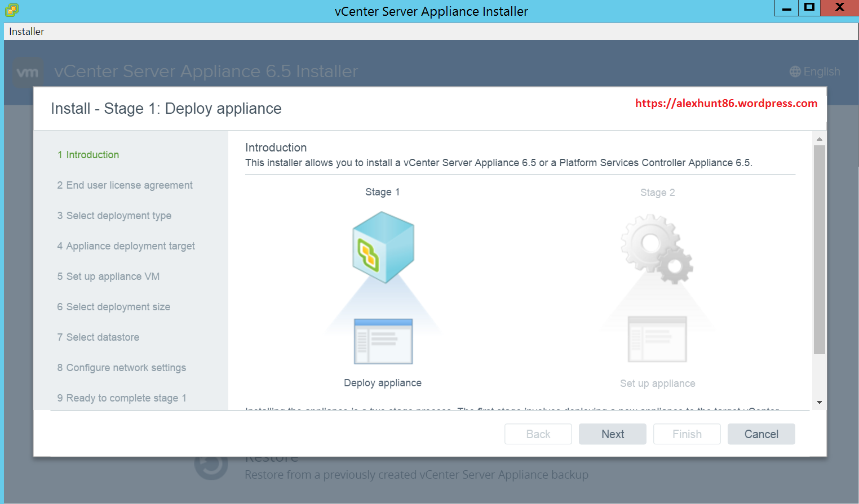Click the Deploy appliance window illustration
This screenshot has width=859, height=504.
pyautogui.click(x=383, y=341)
